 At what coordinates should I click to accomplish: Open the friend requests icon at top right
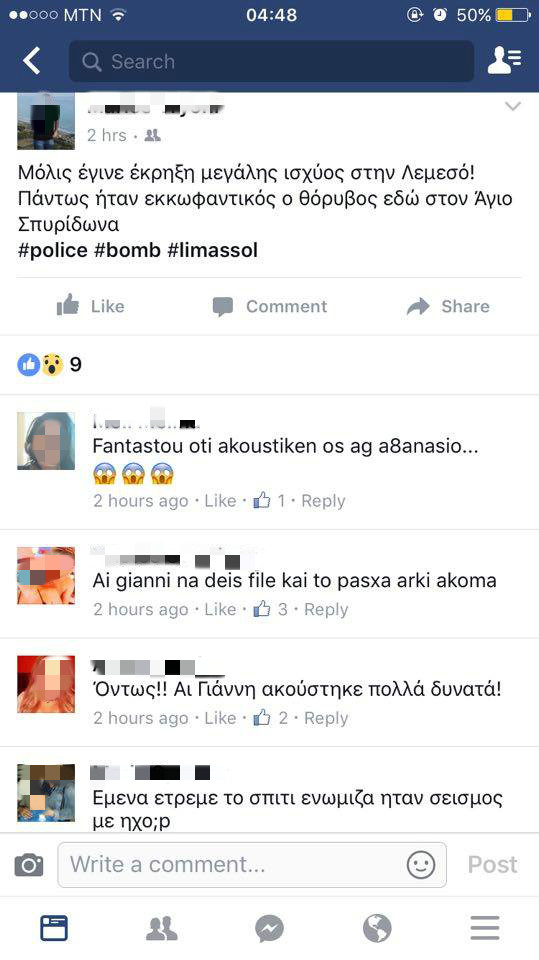click(x=503, y=61)
